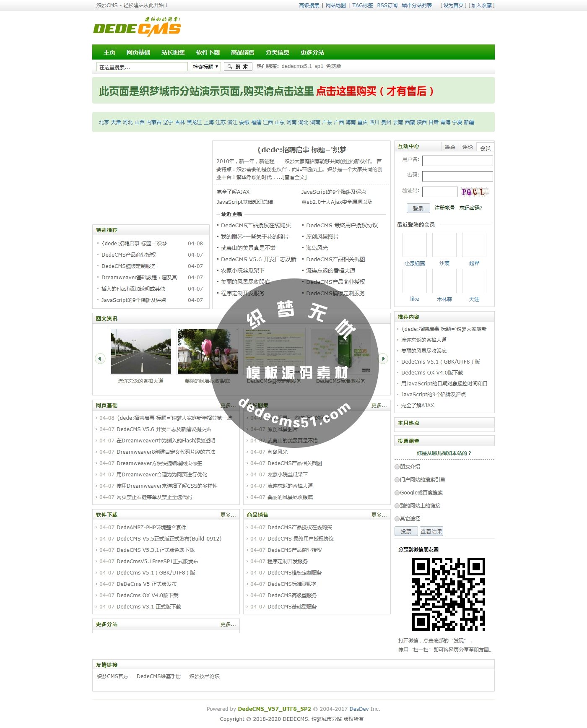The height and width of the screenshot is (728, 587).
Task: Click the 高级搜索 top link
Action: 309,5
